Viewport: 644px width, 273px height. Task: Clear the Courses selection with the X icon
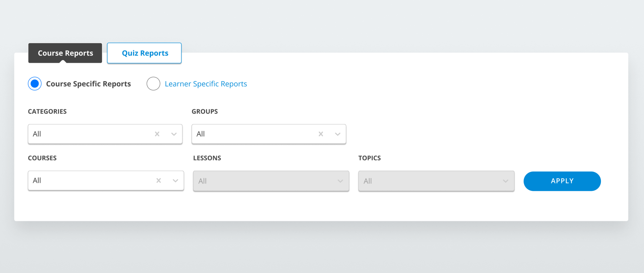(x=159, y=181)
